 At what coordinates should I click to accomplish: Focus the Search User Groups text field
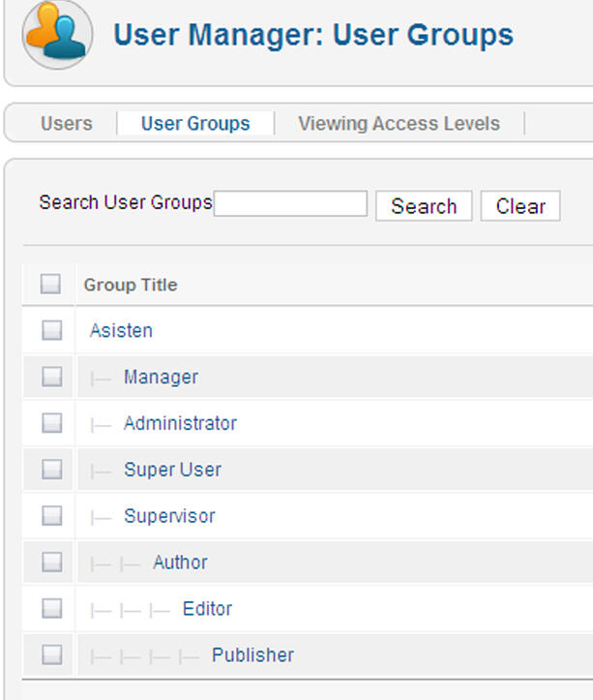[x=290, y=203]
